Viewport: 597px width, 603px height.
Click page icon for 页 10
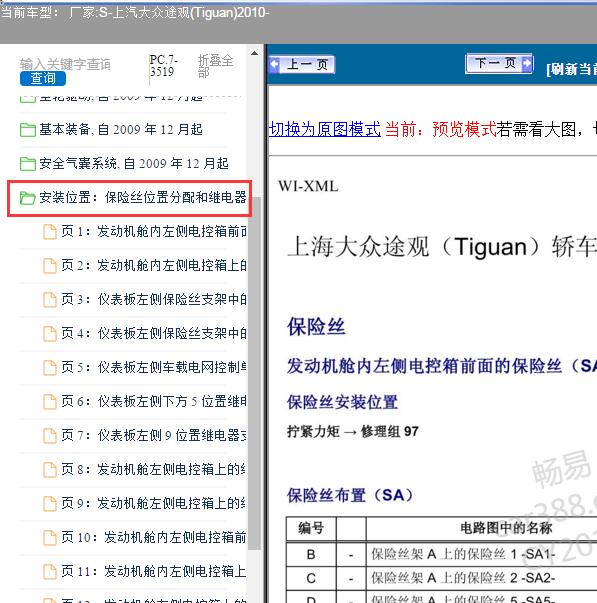tap(50, 538)
